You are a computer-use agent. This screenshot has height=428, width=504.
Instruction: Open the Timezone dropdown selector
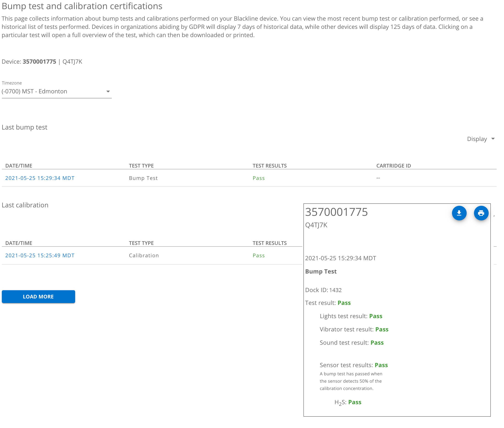pyautogui.click(x=56, y=91)
